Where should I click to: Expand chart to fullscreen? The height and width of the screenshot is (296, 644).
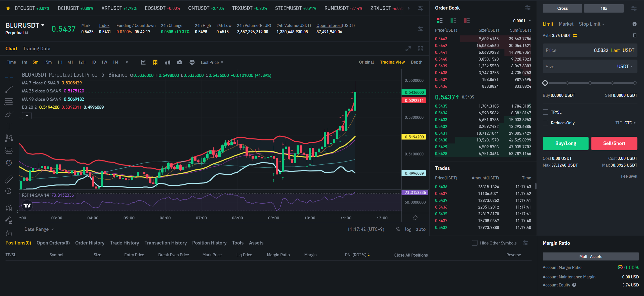pyautogui.click(x=408, y=49)
